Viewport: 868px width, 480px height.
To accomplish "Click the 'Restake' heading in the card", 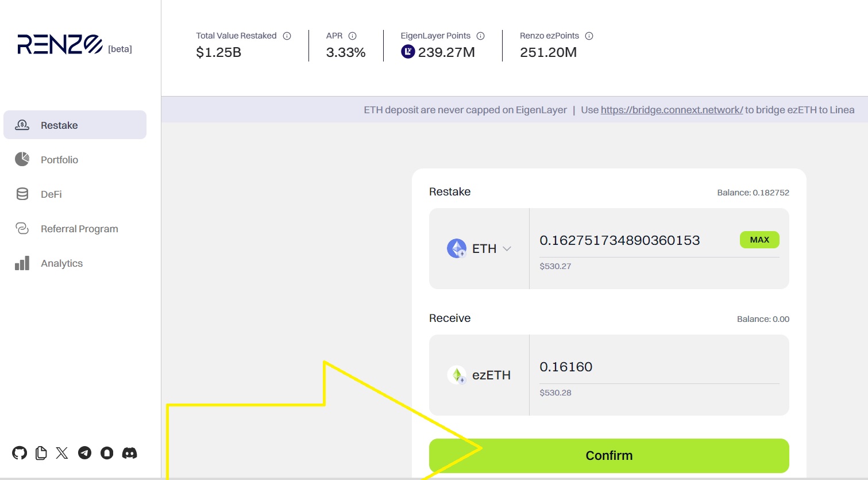I will tap(450, 191).
